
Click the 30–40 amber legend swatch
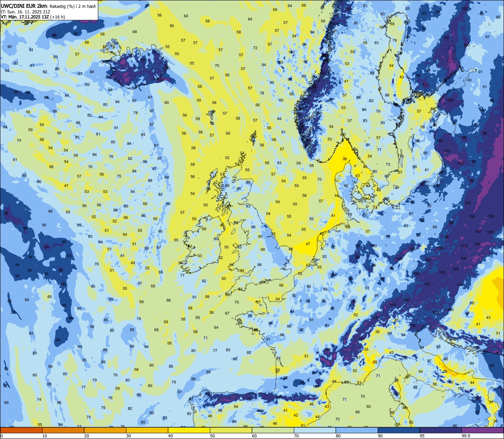(147, 430)
